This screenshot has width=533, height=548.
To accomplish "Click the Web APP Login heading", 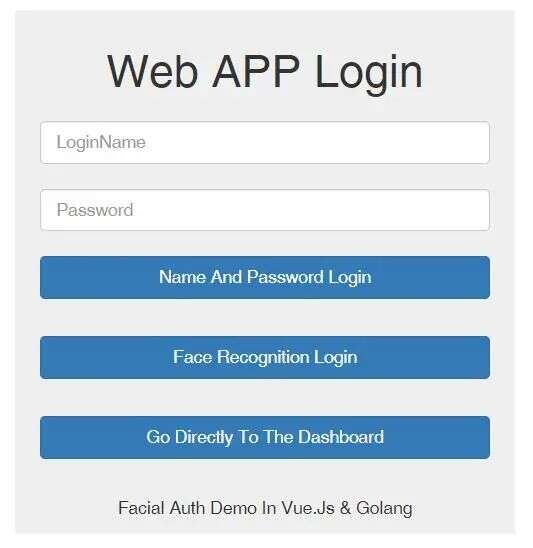I will [265, 72].
